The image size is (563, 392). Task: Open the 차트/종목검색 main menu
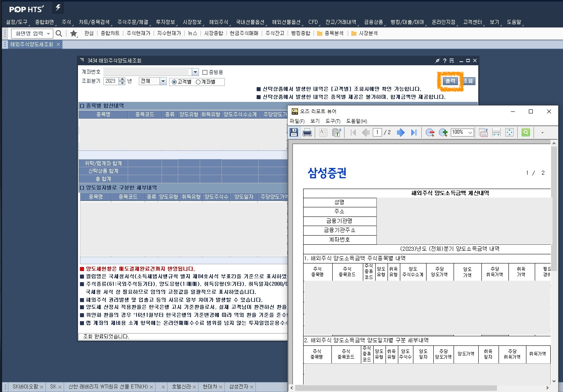(x=94, y=22)
